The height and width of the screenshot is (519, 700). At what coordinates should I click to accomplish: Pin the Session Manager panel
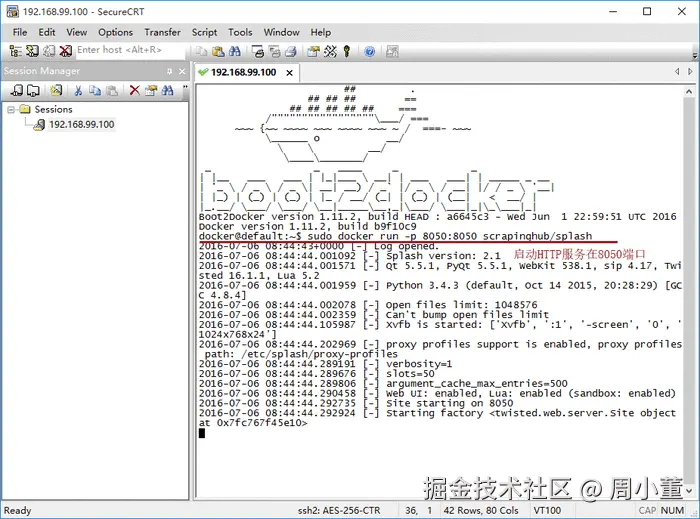(169, 71)
